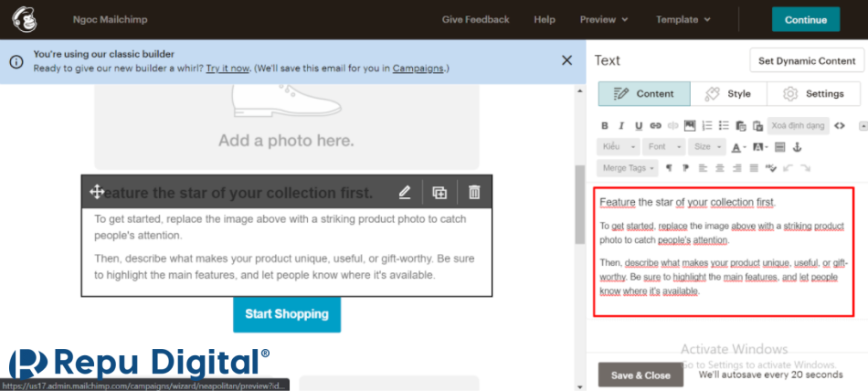
Task: Insert an anchor with the anchor icon
Action: point(797,147)
